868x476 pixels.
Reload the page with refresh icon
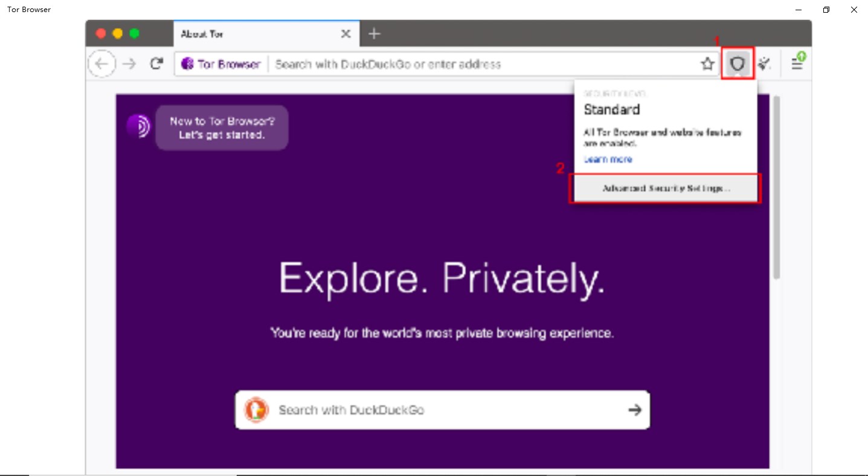156,63
